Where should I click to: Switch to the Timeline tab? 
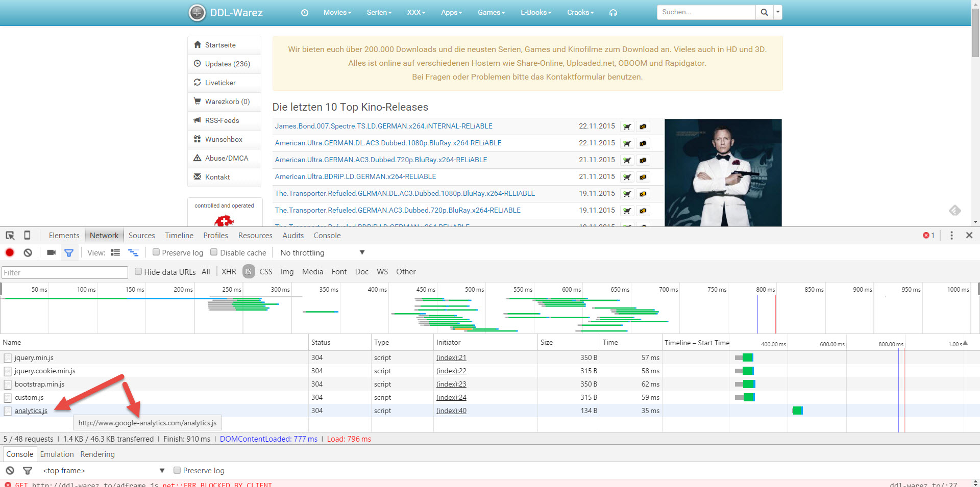pos(179,236)
